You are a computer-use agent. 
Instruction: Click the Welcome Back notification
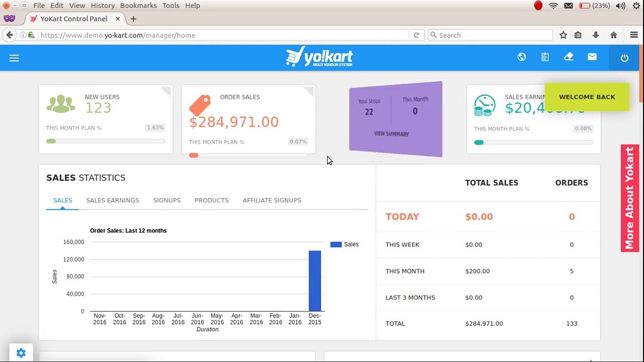(x=587, y=97)
